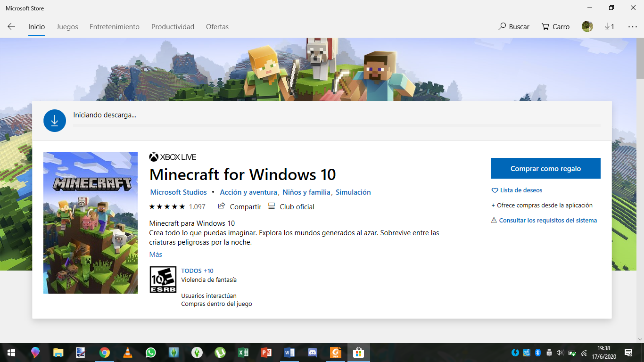The width and height of the screenshot is (644, 362).
Task: Open Niños y familia category
Action: click(307, 192)
